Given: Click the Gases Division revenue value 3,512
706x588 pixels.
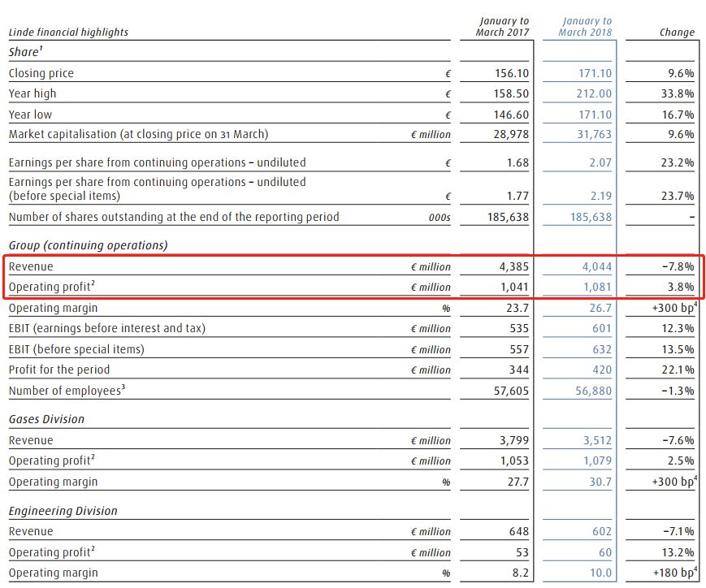Looking at the screenshot, I should (x=597, y=440).
